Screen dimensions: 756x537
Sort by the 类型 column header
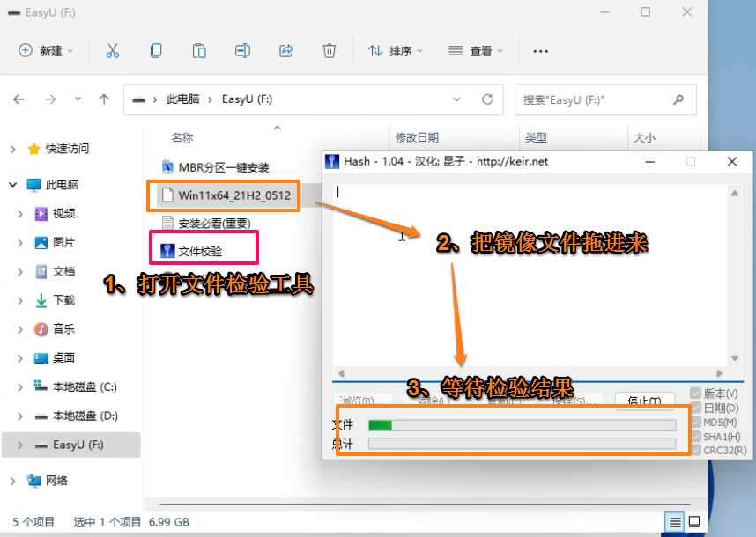pyautogui.click(x=536, y=137)
